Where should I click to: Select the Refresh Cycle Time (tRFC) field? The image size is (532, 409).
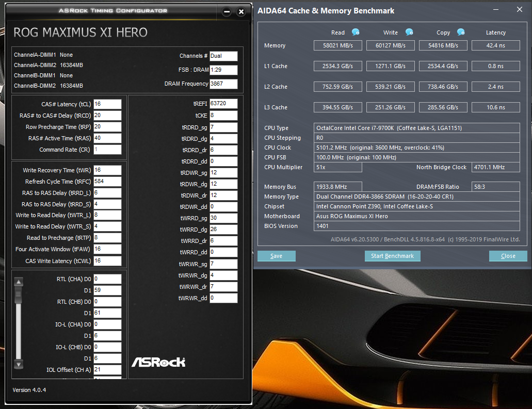point(107,182)
